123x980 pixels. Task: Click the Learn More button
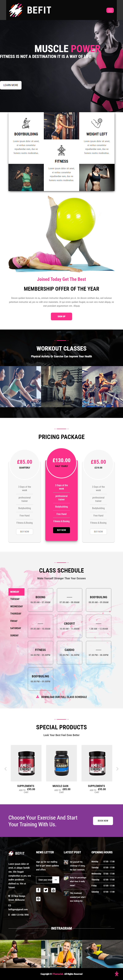[x=11, y=85]
